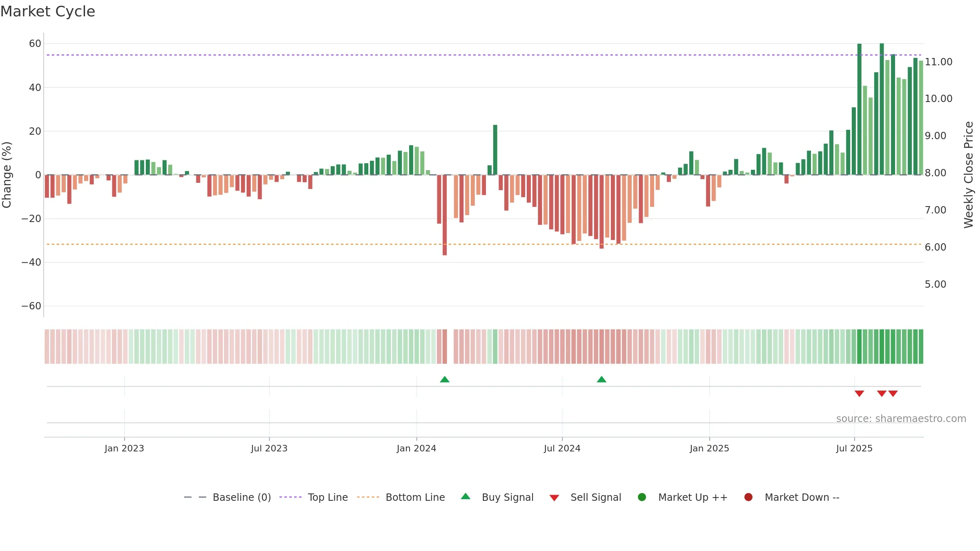Click the Weekly Close Price axis title

point(969,175)
